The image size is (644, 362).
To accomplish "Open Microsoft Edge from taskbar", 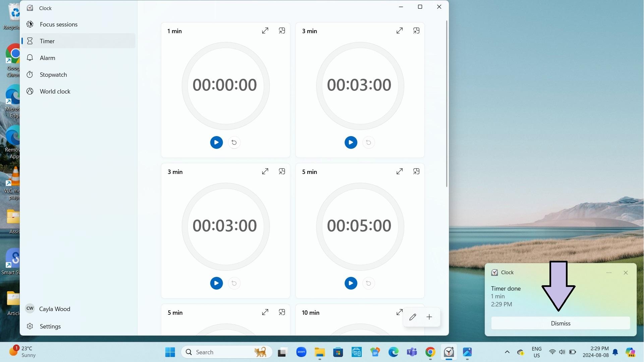I will [x=394, y=352].
